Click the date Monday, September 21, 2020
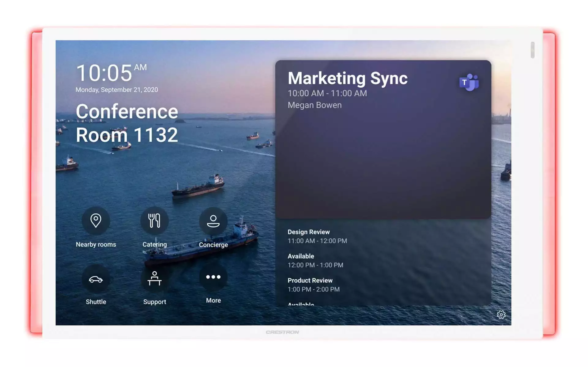588x367 pixels. pos(117,90)
